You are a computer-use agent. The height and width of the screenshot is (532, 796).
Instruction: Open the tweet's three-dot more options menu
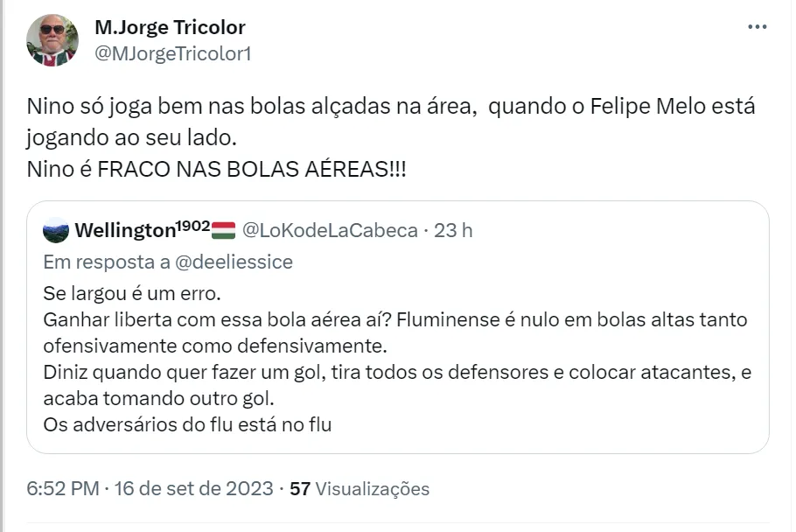[x=757, y=27]
